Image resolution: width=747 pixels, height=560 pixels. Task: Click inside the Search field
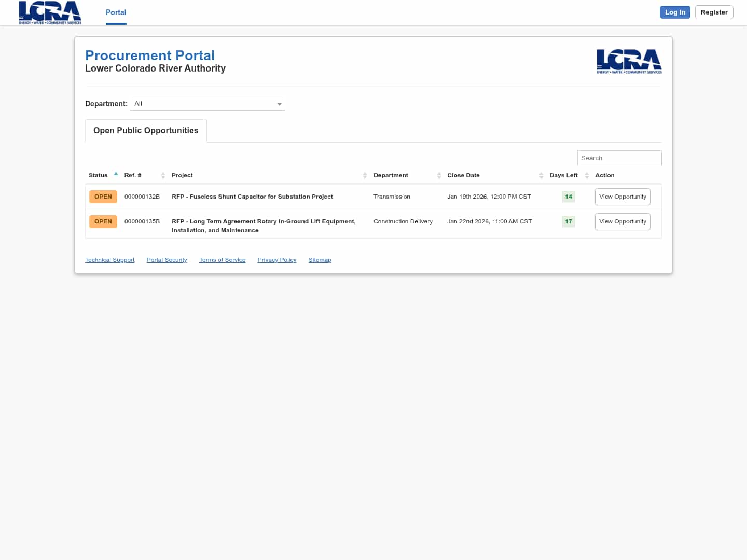coord(619,158)
